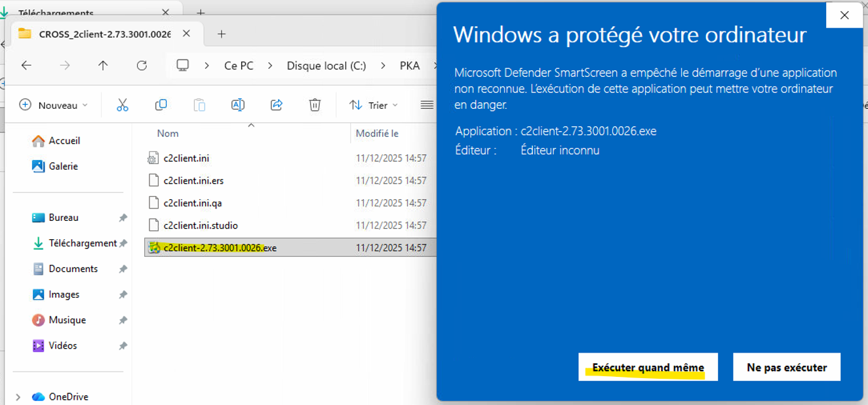Unpin Bureau using its pin icon
The image size is (868, 405).
pyautogui.click(x=123, y=218)
